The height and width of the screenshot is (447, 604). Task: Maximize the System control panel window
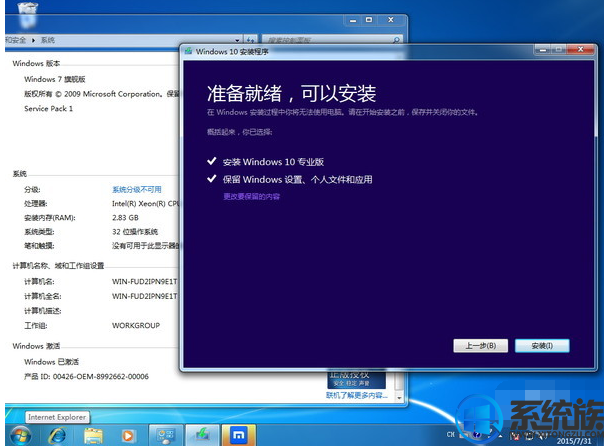tap(369, 20)
